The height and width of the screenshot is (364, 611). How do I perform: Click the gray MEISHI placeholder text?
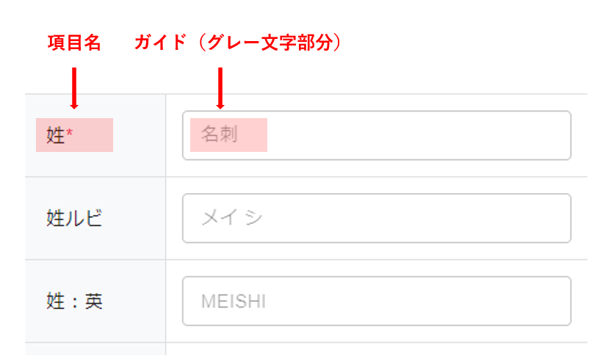coord(233,302)
